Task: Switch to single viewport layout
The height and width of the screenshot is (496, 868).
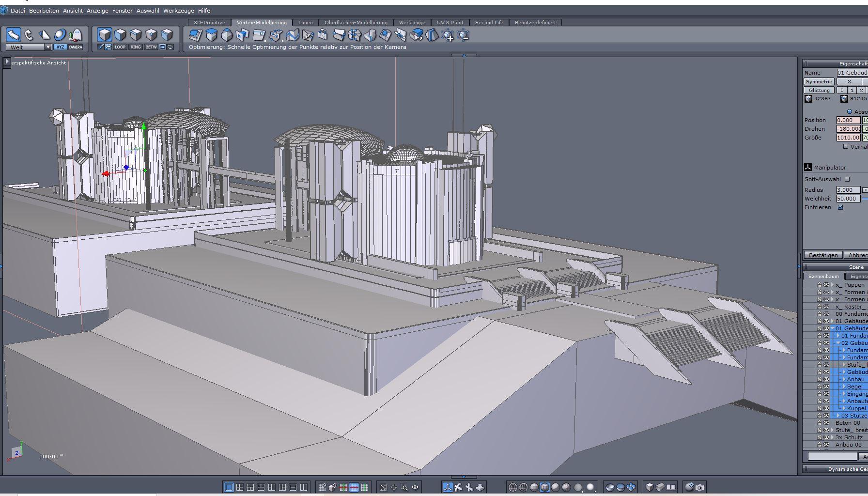Action: (229, 487)
